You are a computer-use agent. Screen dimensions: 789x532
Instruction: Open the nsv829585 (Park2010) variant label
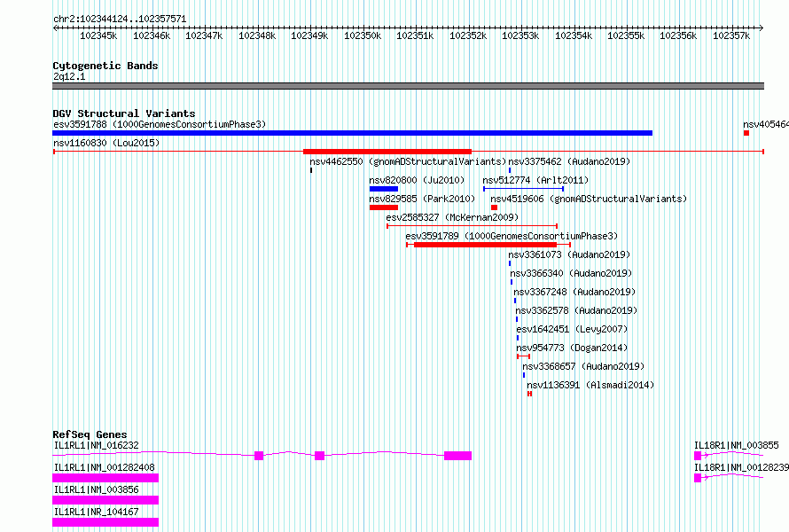(x=422, y=199)
